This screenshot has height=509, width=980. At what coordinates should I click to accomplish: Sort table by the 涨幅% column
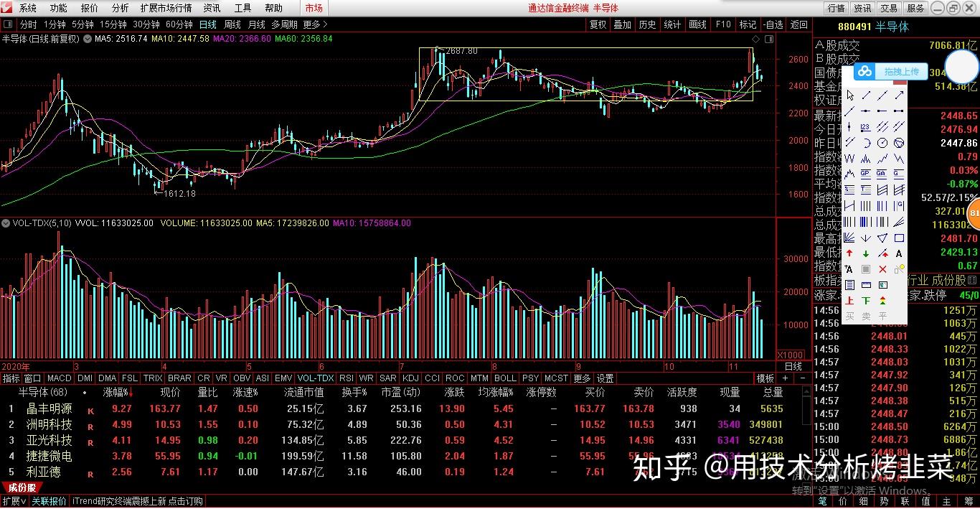pos(119,393)
